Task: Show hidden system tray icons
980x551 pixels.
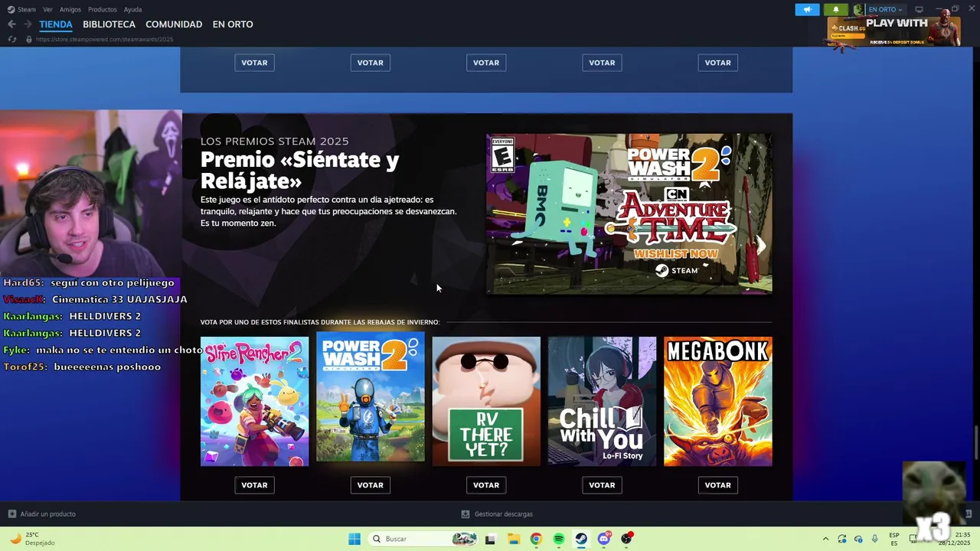Action: 825,539
